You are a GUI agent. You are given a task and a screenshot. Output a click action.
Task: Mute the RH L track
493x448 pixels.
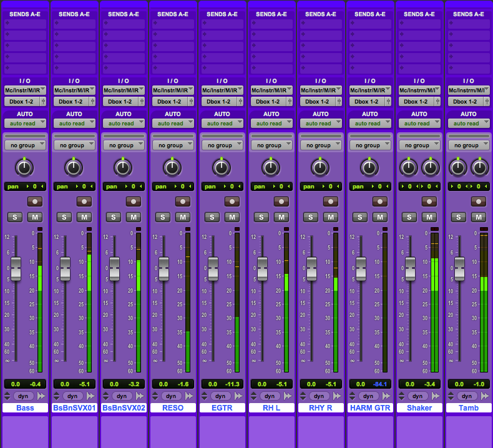(281, 217)
